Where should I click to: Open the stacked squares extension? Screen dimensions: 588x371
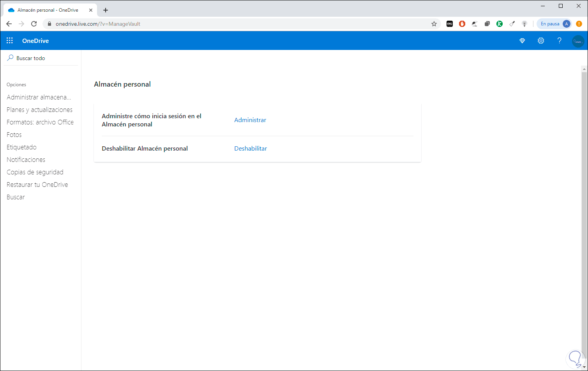(487, 24)
